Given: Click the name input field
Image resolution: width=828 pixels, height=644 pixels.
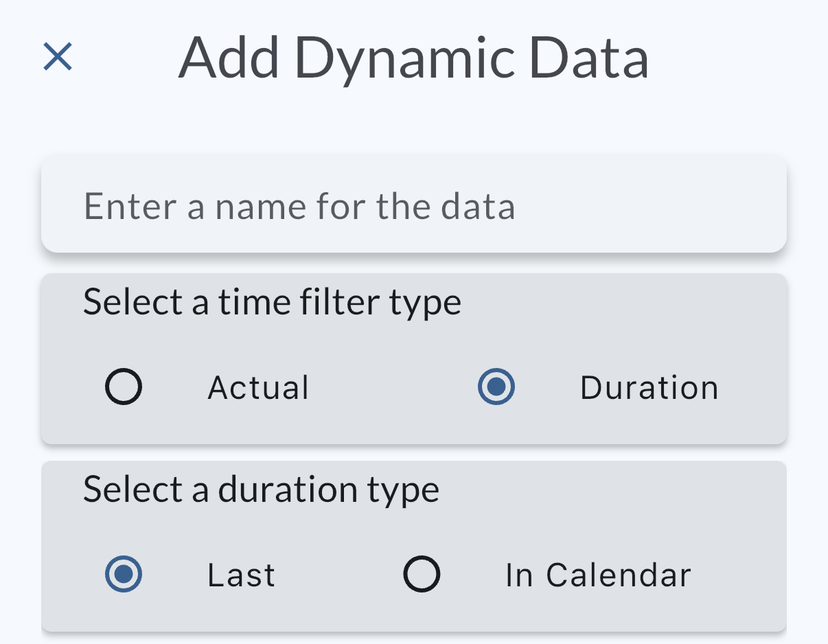Looking at the screenshot, I should click(x=413, y=206).
